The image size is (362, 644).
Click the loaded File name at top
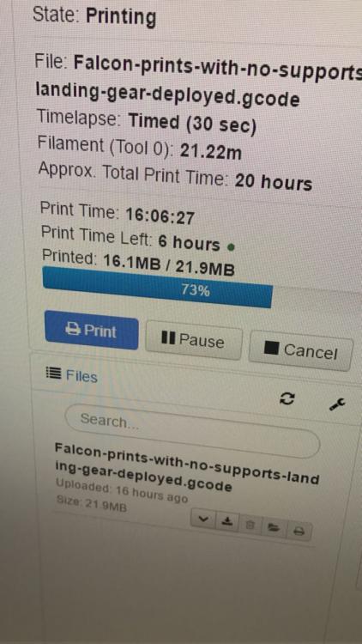coord(198,80)
